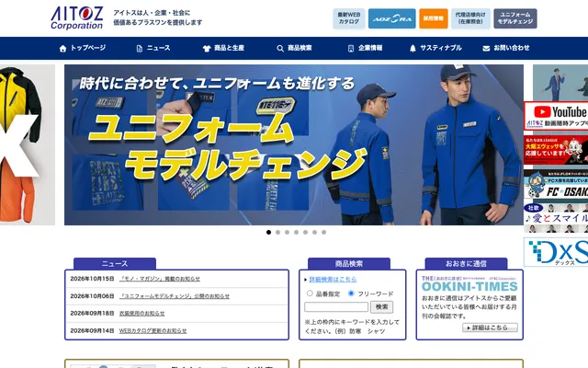The image size is (588, 368).
Task: Click the AITOZ Corporation logo
Action: [77, 17]
